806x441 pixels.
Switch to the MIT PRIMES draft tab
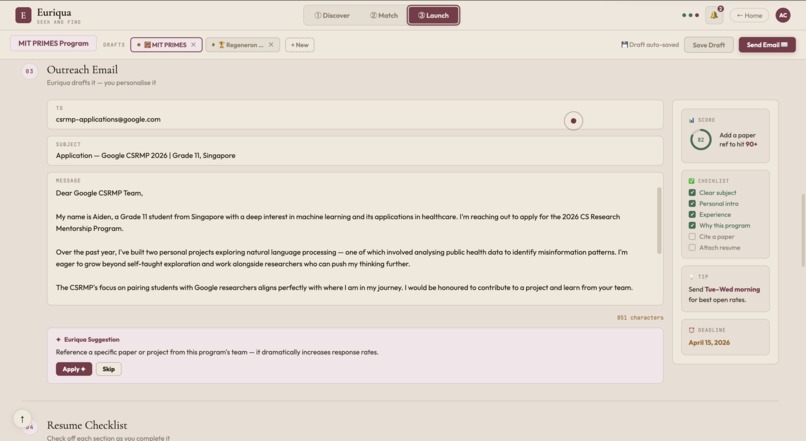click(x=166, y=45)
